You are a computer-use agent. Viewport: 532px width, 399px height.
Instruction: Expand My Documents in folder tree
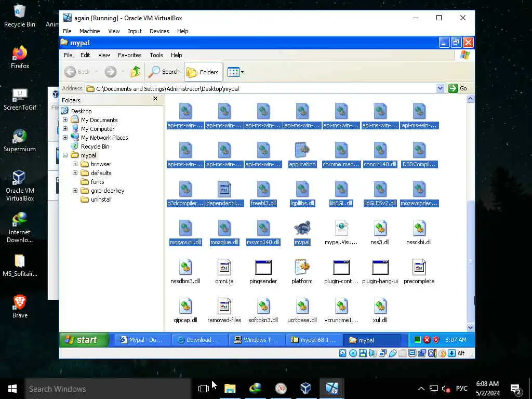pyautogui.click(x=65, y=120)
